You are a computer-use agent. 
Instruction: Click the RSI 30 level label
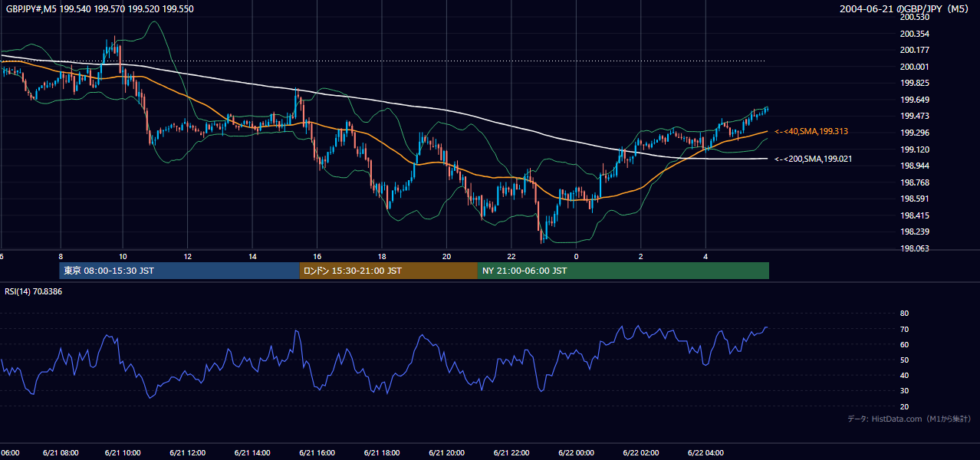coord(904,391)
